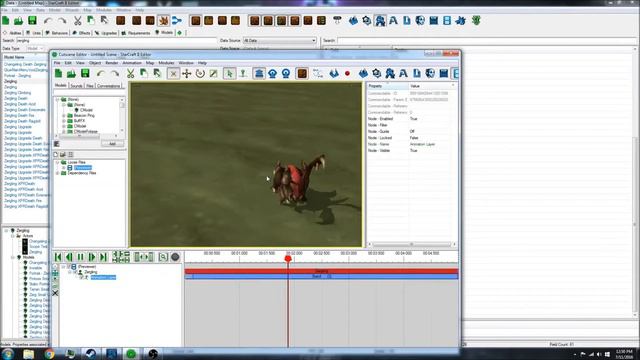Undo via Cutscene Editor toolbar arrow
This screenshot has height=360, width=640.
101,73
